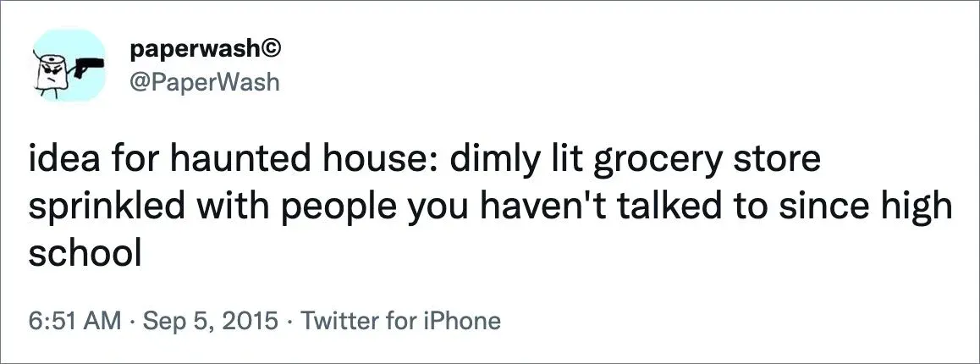Viewport: 980px width, 364px height.
Task: Click the word "school" on last line
Action: pos(85,253)
